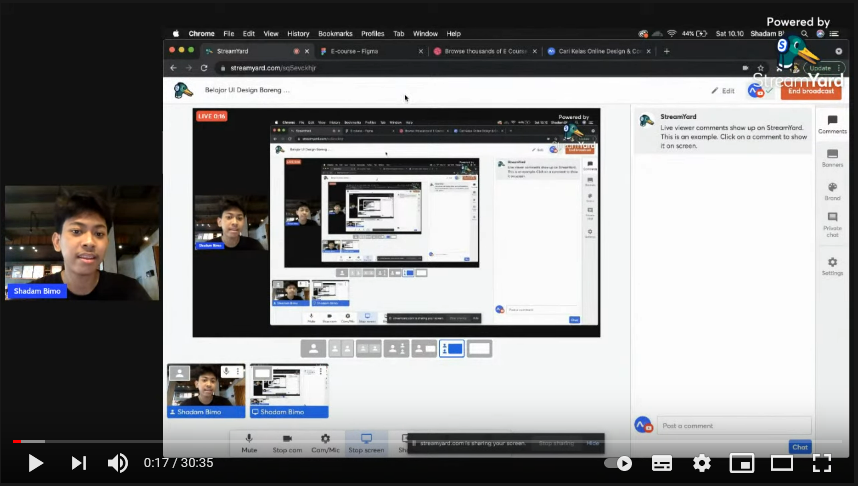Open Spotlight search in the menu bar
This screenshot has width=858, height=486.
(x=804, y=33)
